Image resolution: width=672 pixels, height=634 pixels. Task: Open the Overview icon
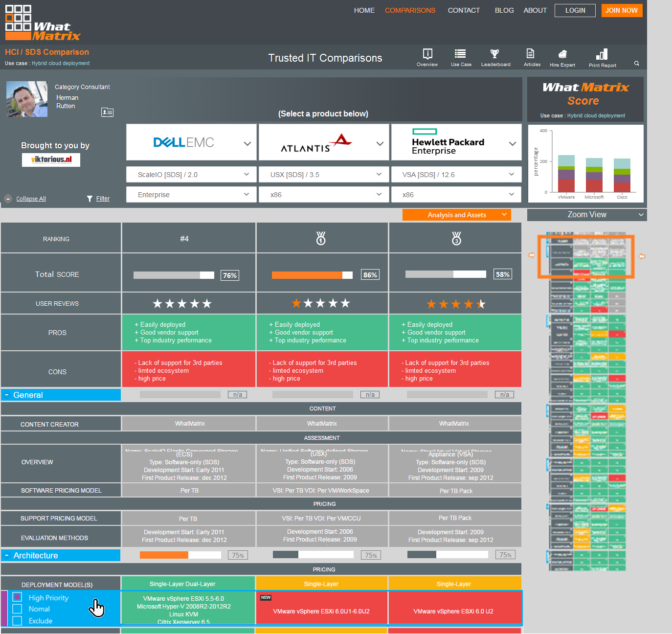[427, 54]
